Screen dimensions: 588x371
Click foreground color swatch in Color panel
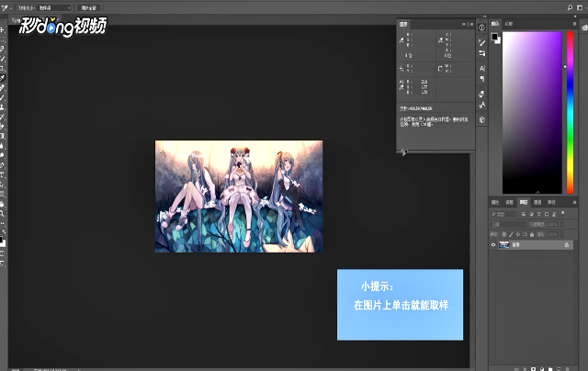pos(494,37)
